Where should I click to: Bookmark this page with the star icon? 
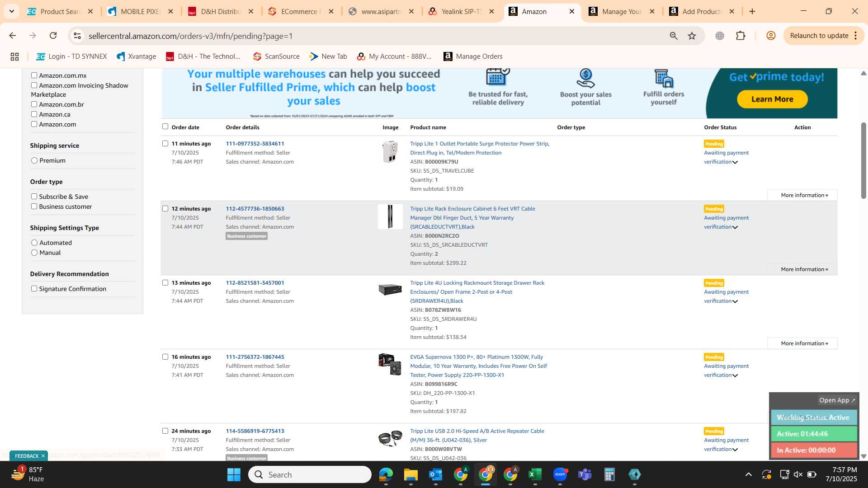(x=692, y=36)
